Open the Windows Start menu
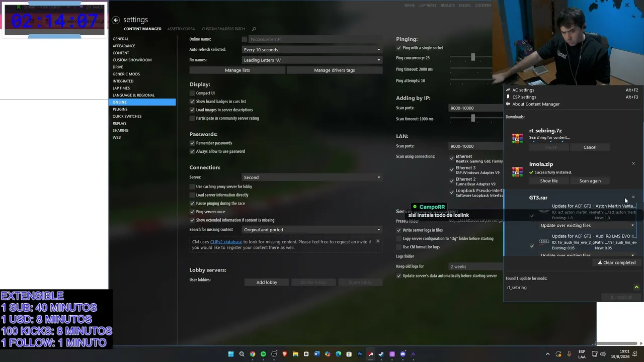Screen dimensions: 644x362 tap(231, 354)
